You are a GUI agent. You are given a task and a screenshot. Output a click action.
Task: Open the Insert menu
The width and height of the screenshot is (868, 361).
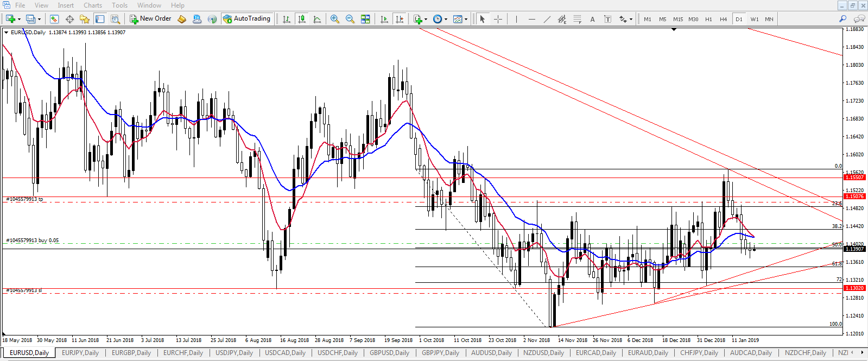(x=66, y=5)
